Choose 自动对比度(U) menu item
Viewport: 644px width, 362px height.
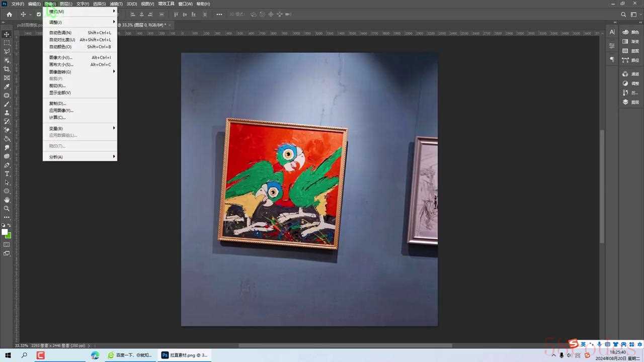pos(80,40)
